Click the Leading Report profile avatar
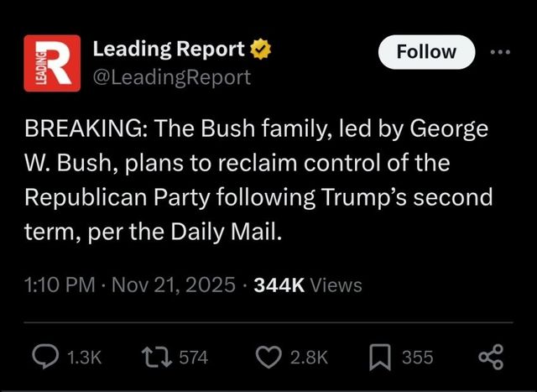The width and height of the screenshot is (537, 392). (x=51, y=64)
